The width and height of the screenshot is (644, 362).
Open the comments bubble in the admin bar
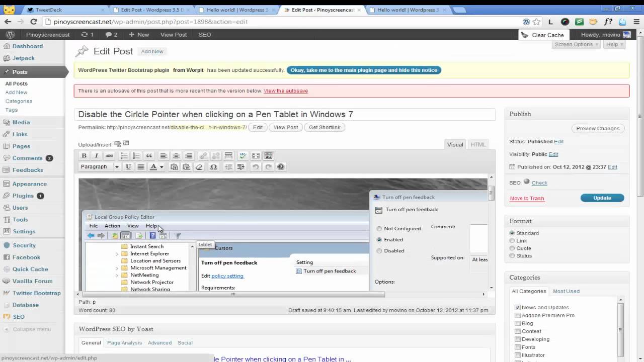coord(111,35)
